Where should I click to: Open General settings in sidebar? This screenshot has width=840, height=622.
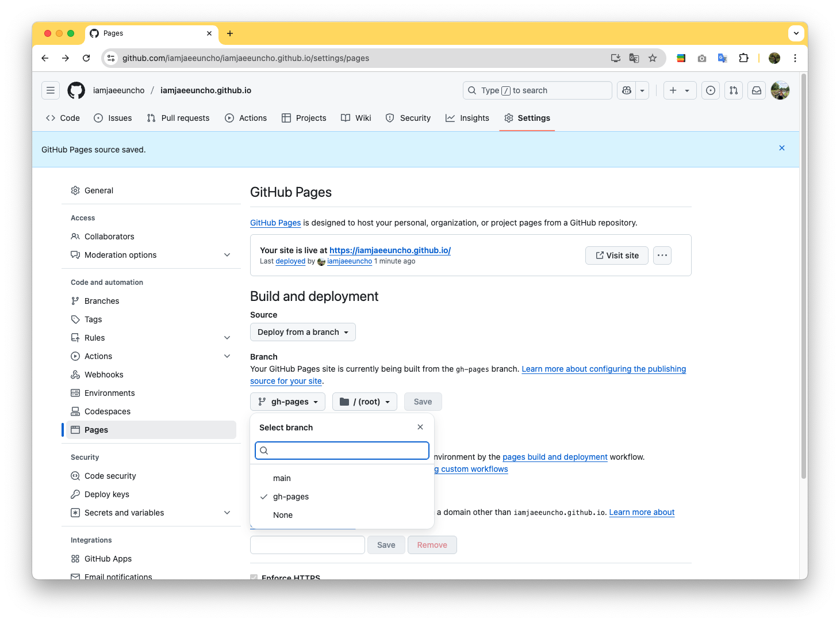pyautogui.click(x=151, y=190)
